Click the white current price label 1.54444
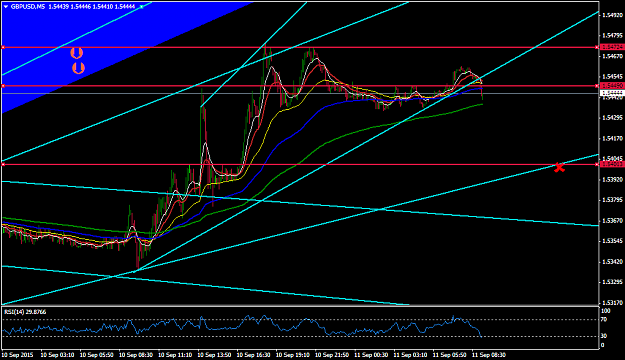The width and height of the screenshot is (625, 360). [612, 93]
